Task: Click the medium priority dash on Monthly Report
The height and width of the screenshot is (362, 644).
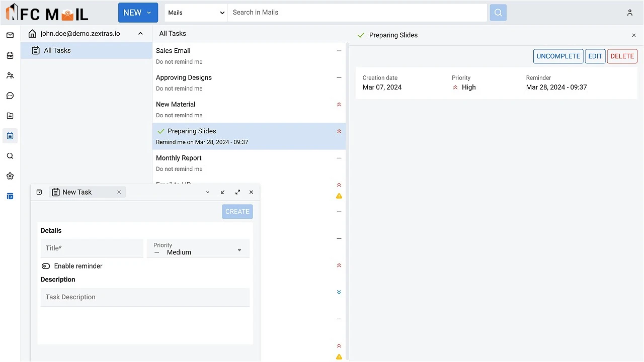Action: click(339, 158)
